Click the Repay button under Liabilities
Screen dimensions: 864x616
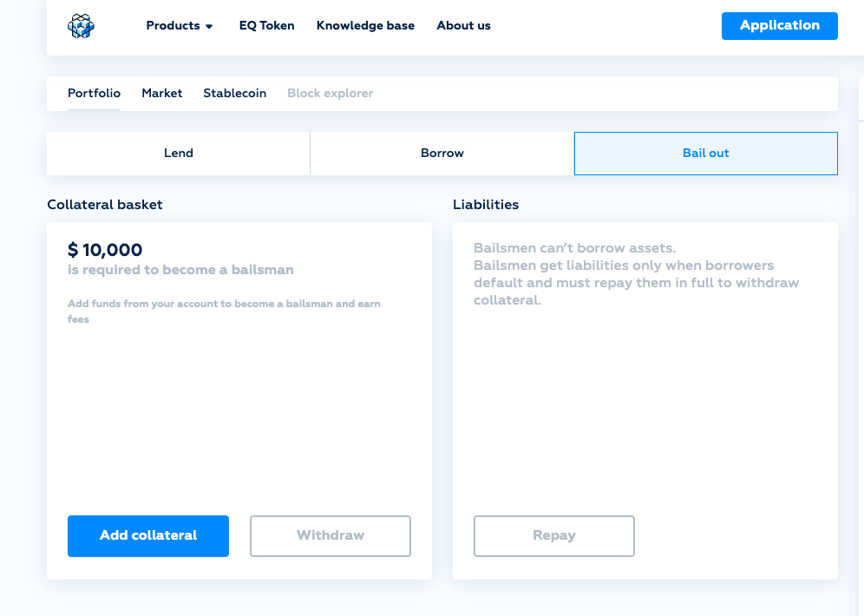(554, 536)
